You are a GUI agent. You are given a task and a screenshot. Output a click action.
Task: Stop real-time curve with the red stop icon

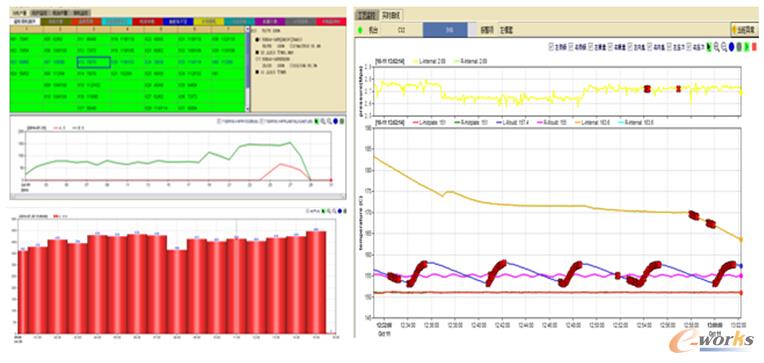[x=754, y=47]
